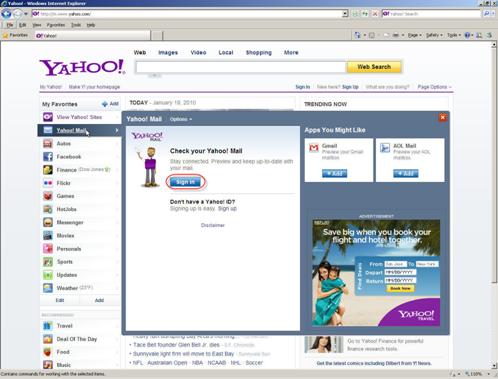Click Add next to My Favorites
The height and width of the screenshot is (379, 498).
(110, 104)
